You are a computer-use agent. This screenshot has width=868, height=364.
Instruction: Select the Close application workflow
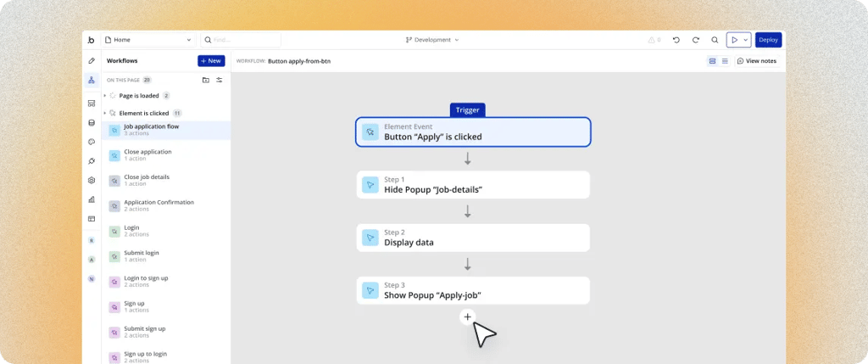147,155
